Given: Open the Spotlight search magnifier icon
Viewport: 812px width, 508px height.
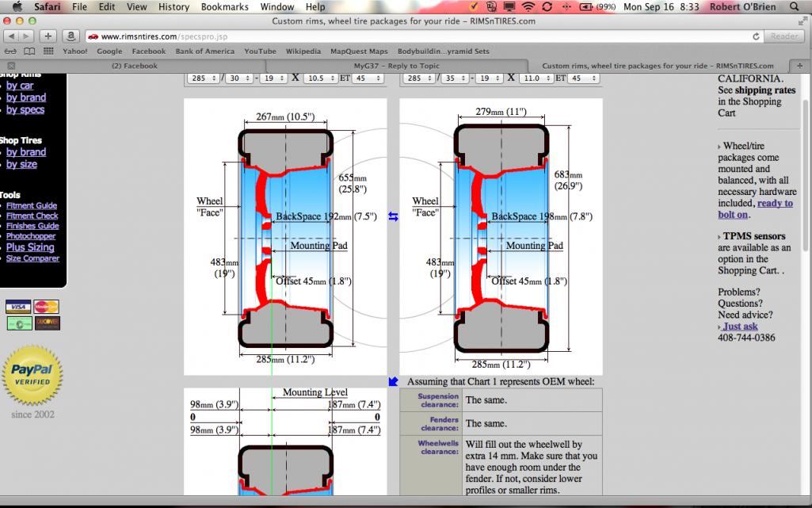Looking at the screenshot, I should 795,6.
